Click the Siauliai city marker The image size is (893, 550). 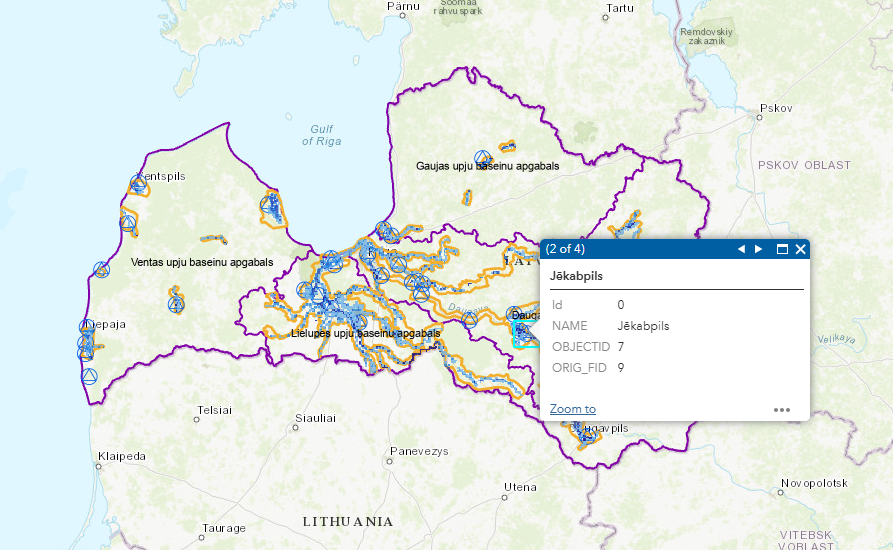[x=296, y=427]
